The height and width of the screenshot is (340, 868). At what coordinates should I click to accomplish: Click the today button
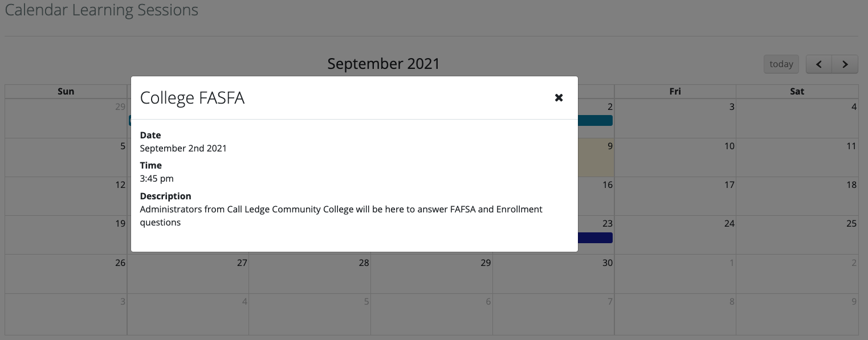781,64
